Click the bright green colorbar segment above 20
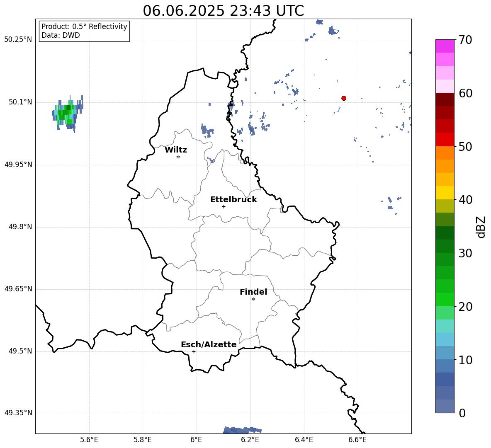491x448 pixels. pos(445,299)
